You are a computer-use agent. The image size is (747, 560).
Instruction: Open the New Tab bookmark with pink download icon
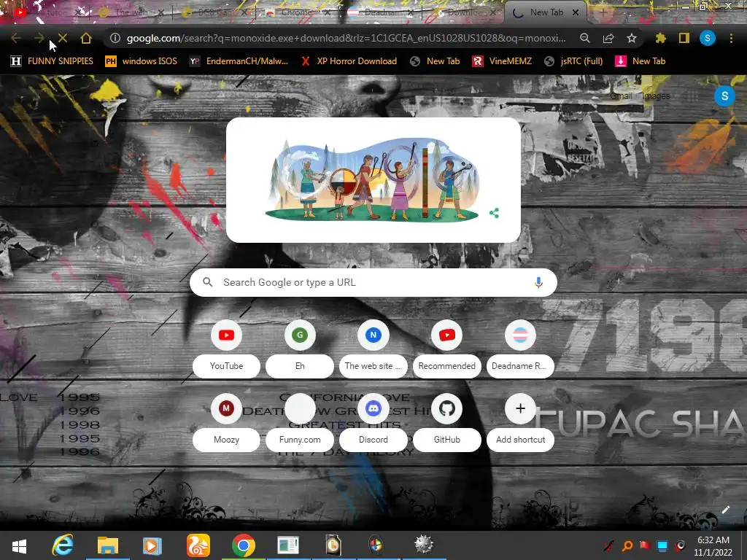tap(640, 61)
